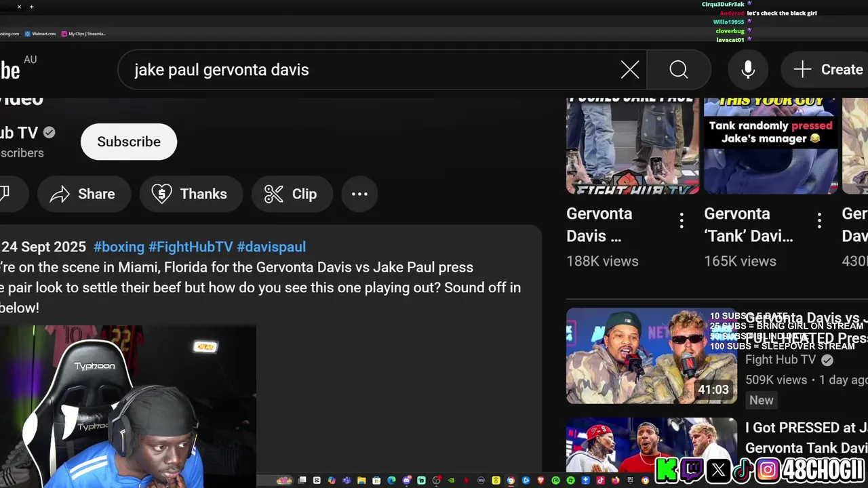Viewport: 868px width, 488px height.
Task: Clear the search box with the X icon
Action: click(630, 70)
